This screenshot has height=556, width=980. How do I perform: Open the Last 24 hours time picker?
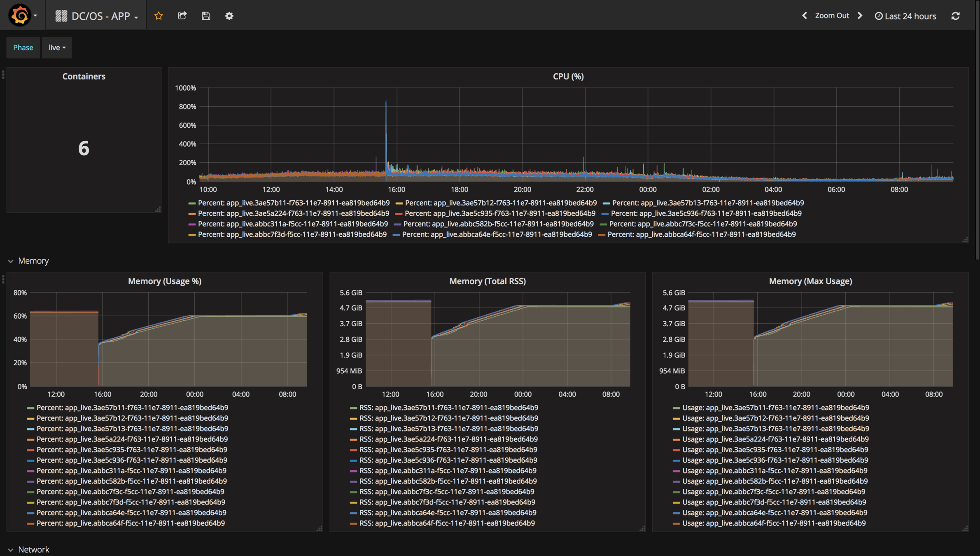pos(905,16)
